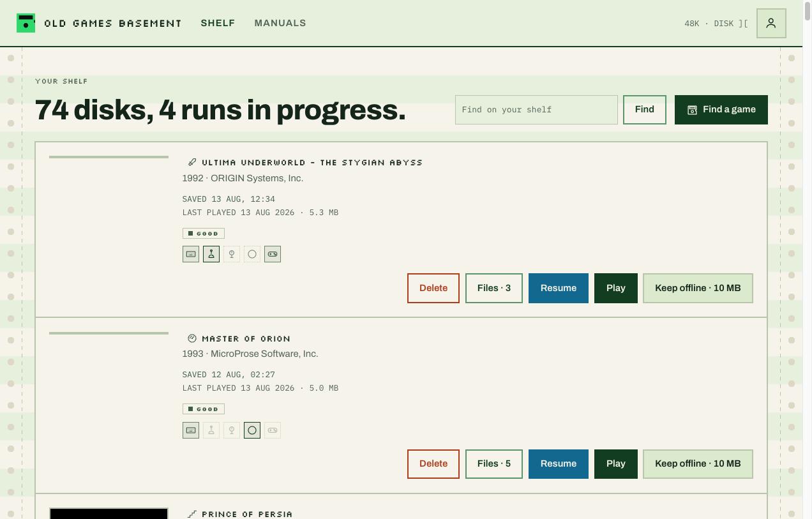
Task: Click 'SAVED 12 AUG, 02:27' text
Action: click(x=229, y=375)
